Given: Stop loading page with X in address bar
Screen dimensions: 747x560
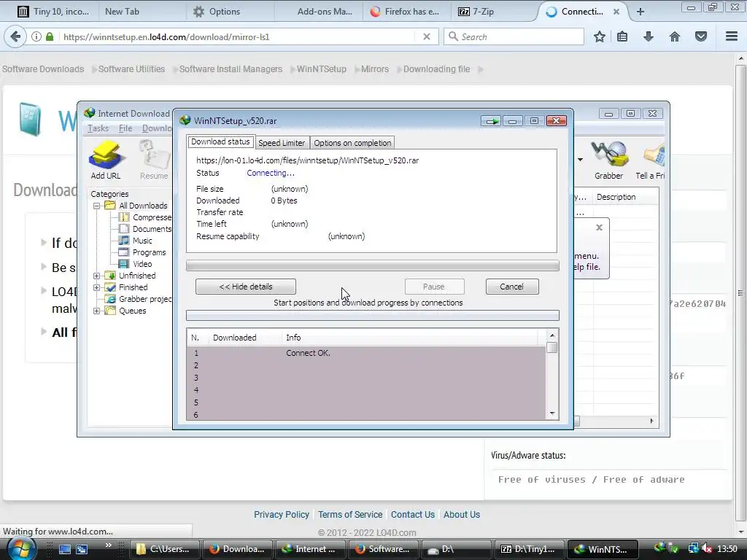Looking at the screenshot, I should click(x=427, y=36).
